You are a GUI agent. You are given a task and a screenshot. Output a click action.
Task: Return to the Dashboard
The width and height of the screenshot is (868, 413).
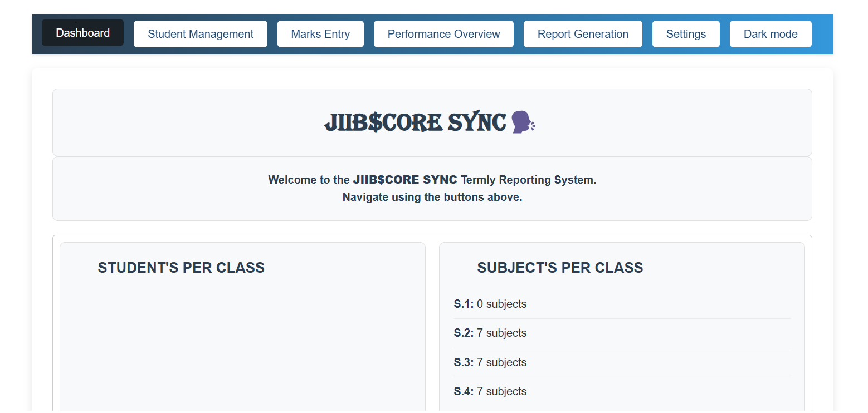[82, 33]
